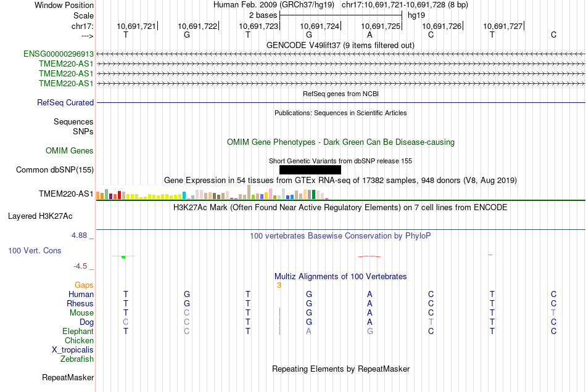The height and width of the screenshot is (392, 586).
Task: Click the OMIM Gene Phenotypes track title
Action: pos(341,142)
